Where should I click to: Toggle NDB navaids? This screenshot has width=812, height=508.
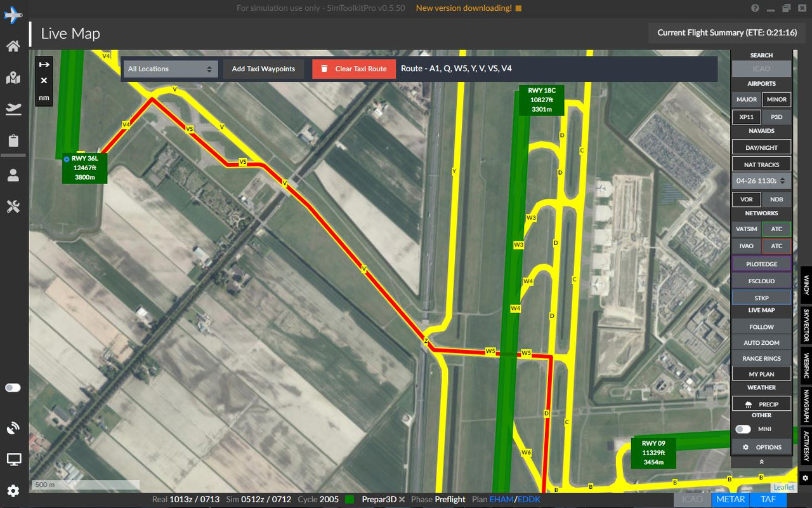click(776, 199)
